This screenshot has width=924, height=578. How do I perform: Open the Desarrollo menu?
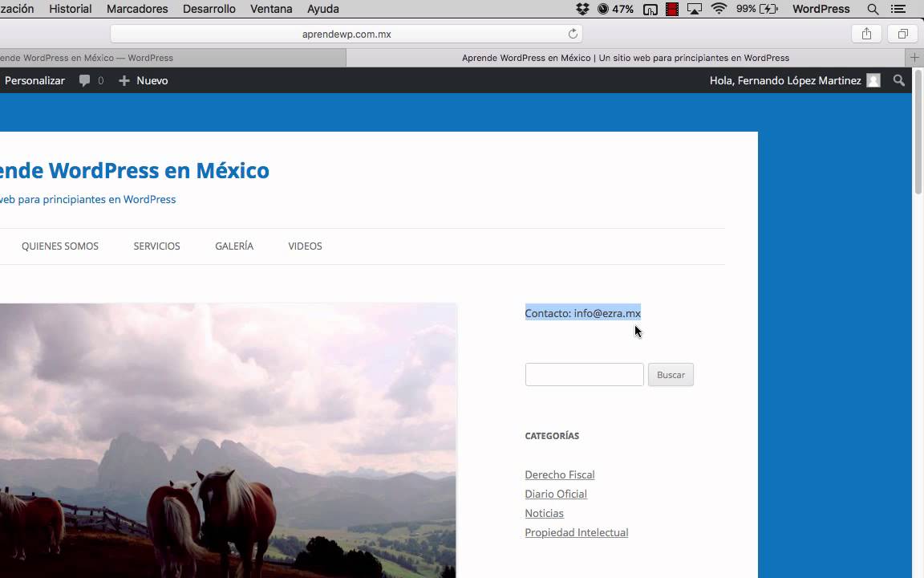point(209,9)
